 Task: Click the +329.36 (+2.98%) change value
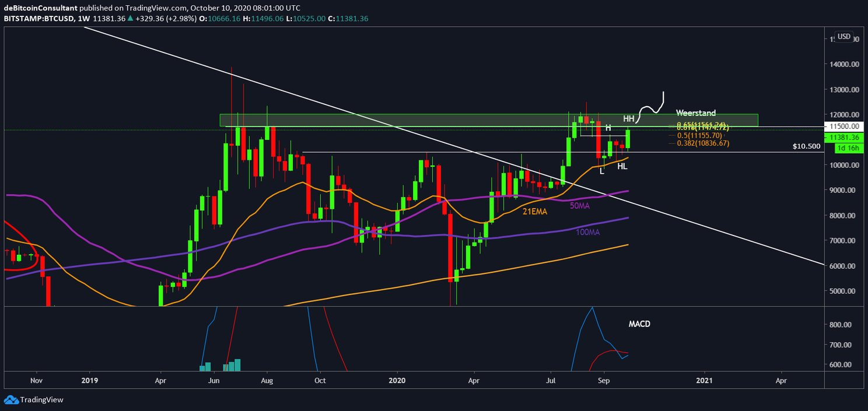point(167,19)
